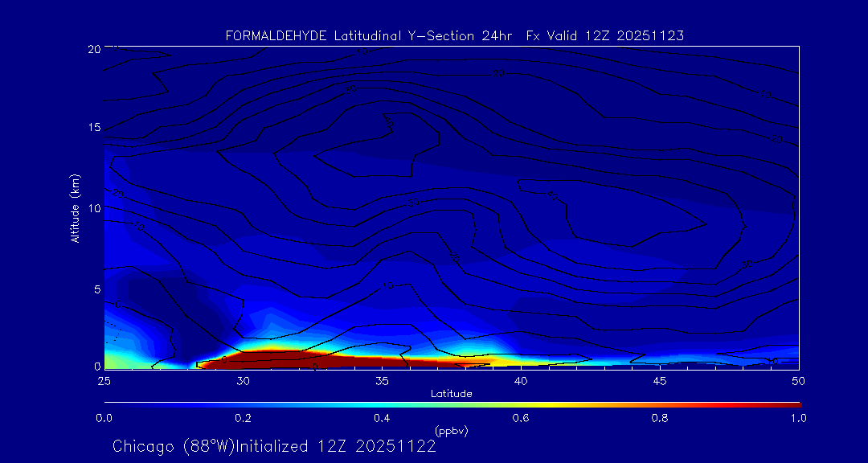
Task: Click the 'Latitude' horizontal axis label
Action: point(451,394)
